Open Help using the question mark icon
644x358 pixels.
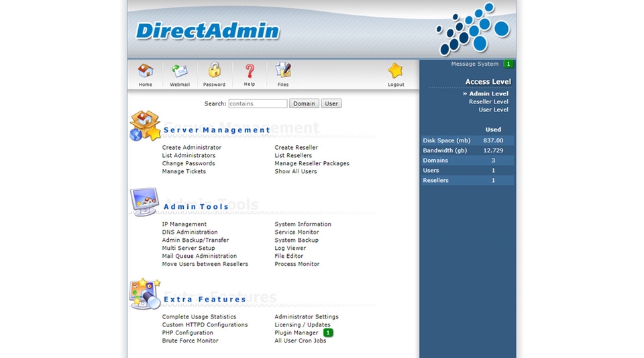[x=250, y=71]
